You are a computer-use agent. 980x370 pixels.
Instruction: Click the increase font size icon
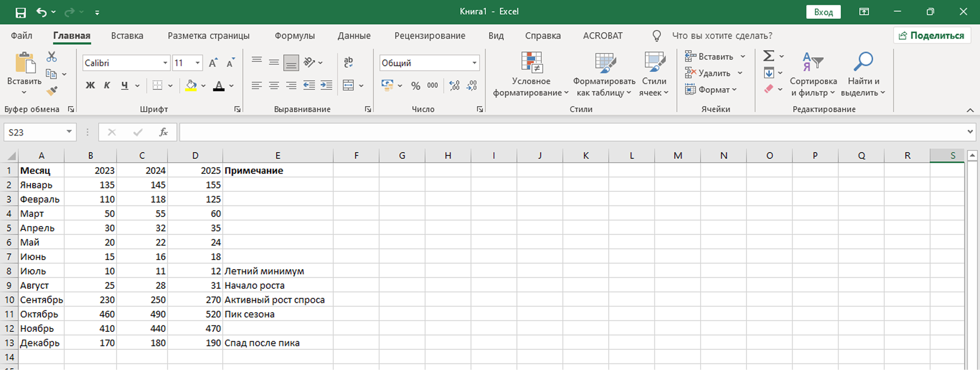(x=213, y=63)
